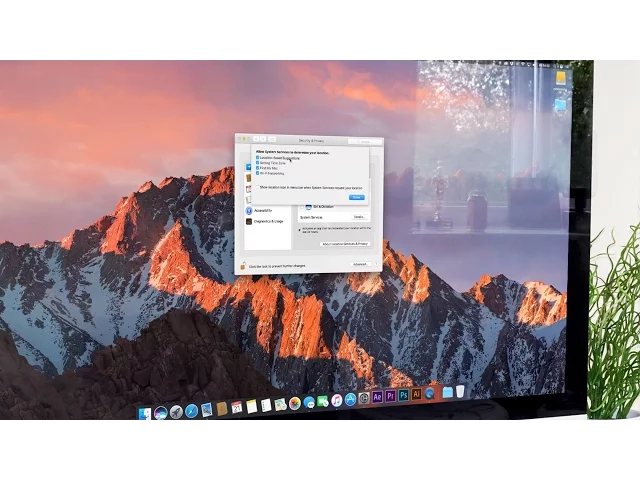Open Adobe Photoshop from the Dock
Image resolution: width=640 pixels, height=480 pixels.
[x=403, y=395]
